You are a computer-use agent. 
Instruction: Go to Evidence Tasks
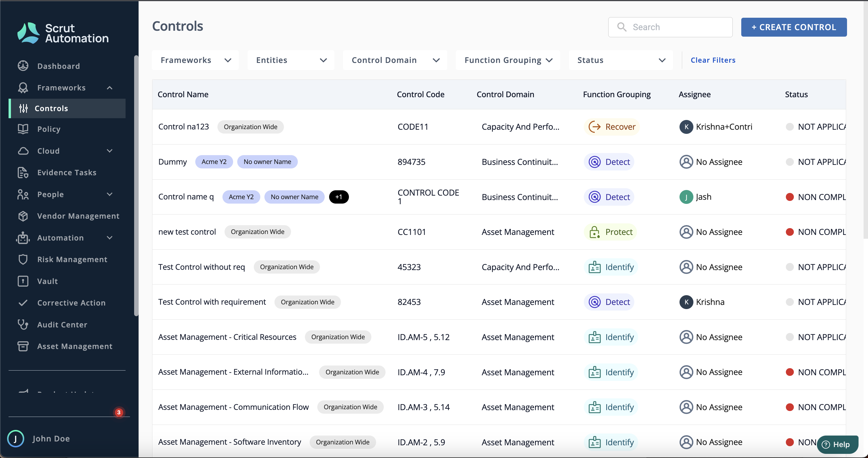pyautogui.click(x=67, y=173)
